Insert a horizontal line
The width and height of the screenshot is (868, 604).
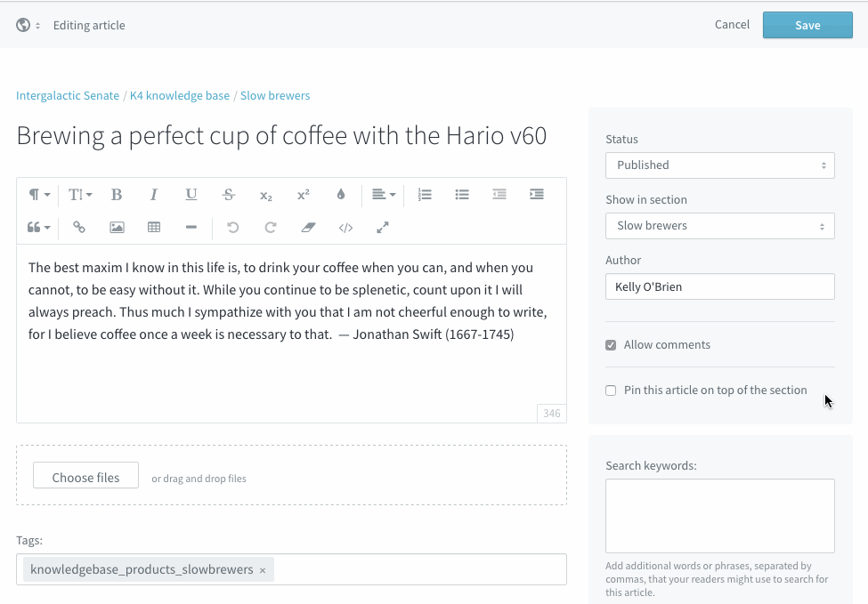tap(191, 228)
